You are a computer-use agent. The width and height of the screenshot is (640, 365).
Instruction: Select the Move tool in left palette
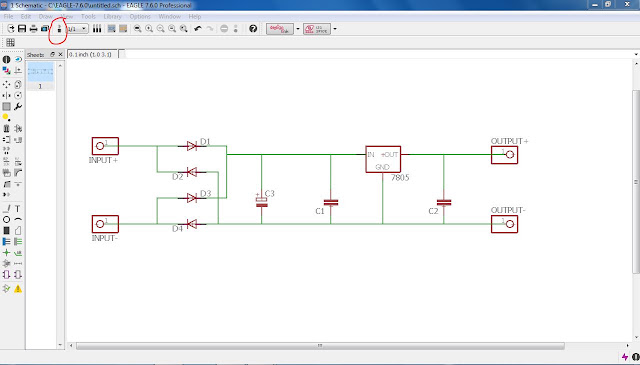(x=7, y=85)
